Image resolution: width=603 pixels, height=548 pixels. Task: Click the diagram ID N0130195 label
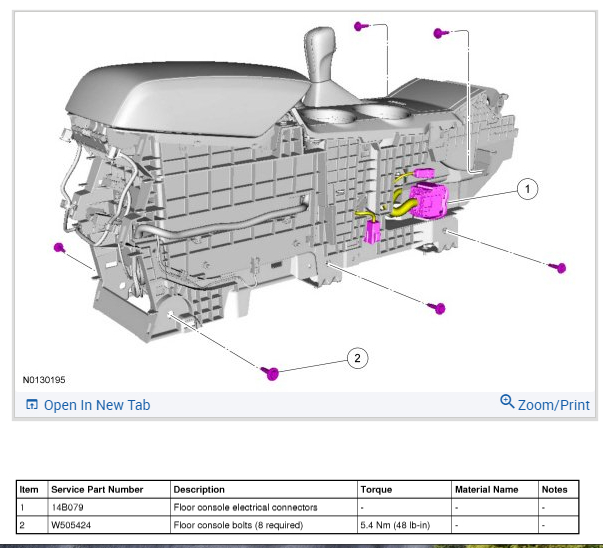click(x=44, y=380)
